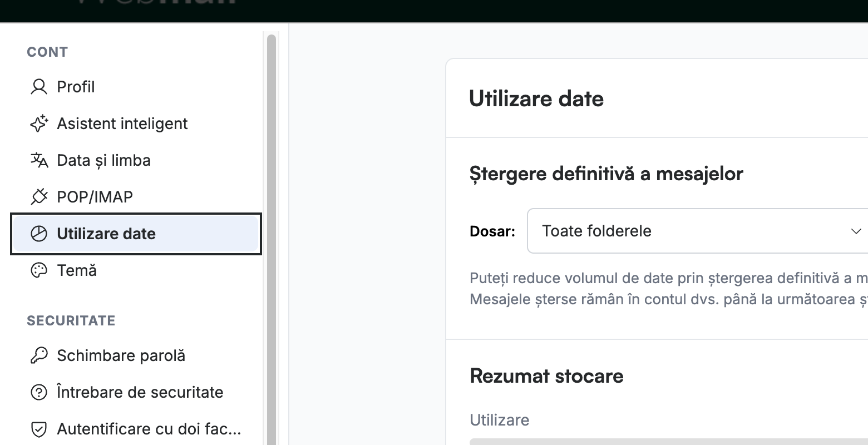Viewport: 868px width, 445px height.
Task: Click the Schimbare parolă key icon
Action: (x=38, y=355)
